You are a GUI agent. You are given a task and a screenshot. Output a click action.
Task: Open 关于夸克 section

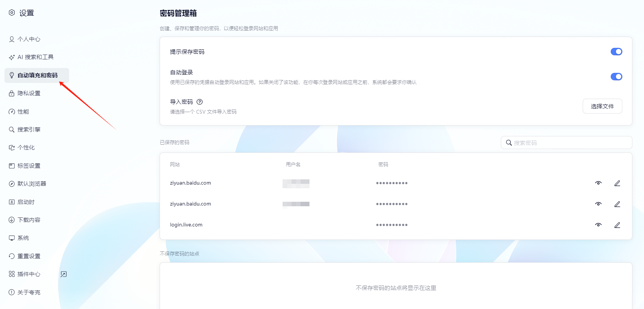click(25, 293)
